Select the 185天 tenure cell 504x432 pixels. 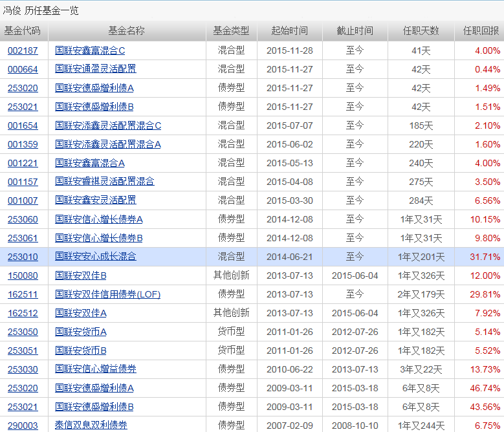[x=421, y=125]
